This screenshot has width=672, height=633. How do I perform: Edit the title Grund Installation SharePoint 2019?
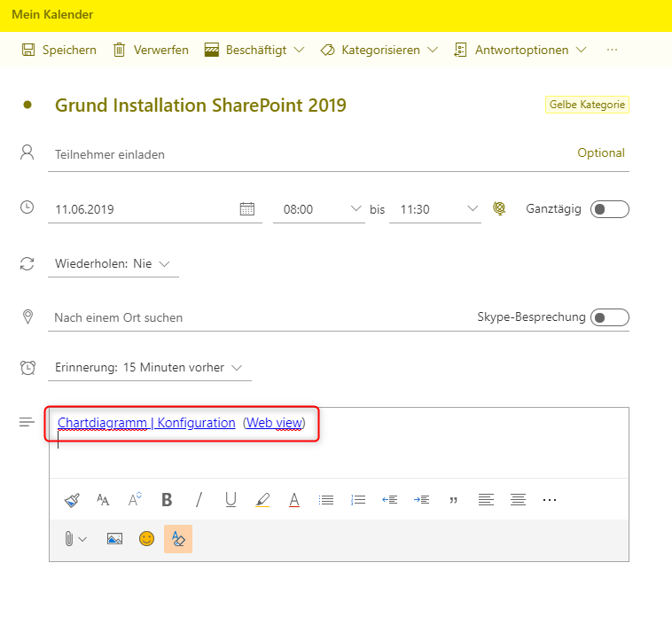tap(200, 105)
